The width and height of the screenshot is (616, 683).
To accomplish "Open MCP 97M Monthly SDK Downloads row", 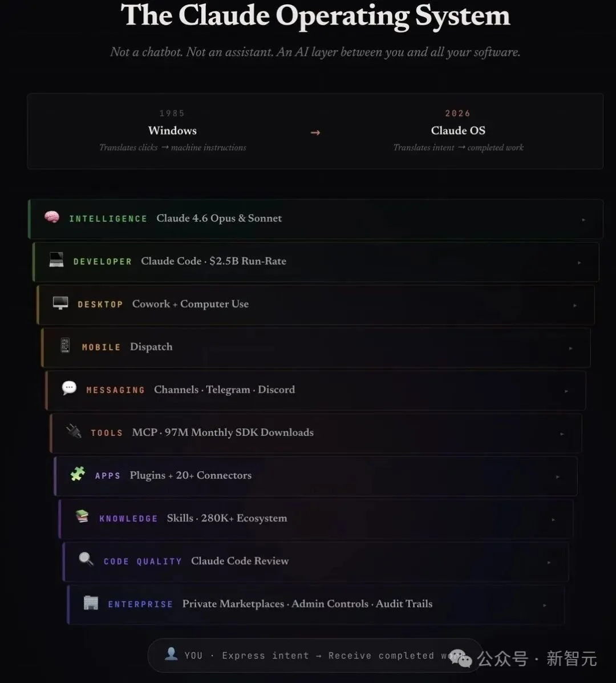I will click(222, 433).
